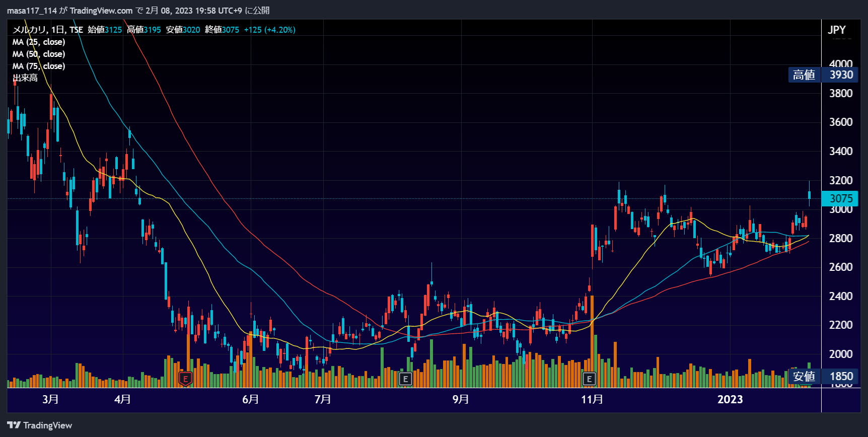Click the 3200 price scale value

pos(841,180)
